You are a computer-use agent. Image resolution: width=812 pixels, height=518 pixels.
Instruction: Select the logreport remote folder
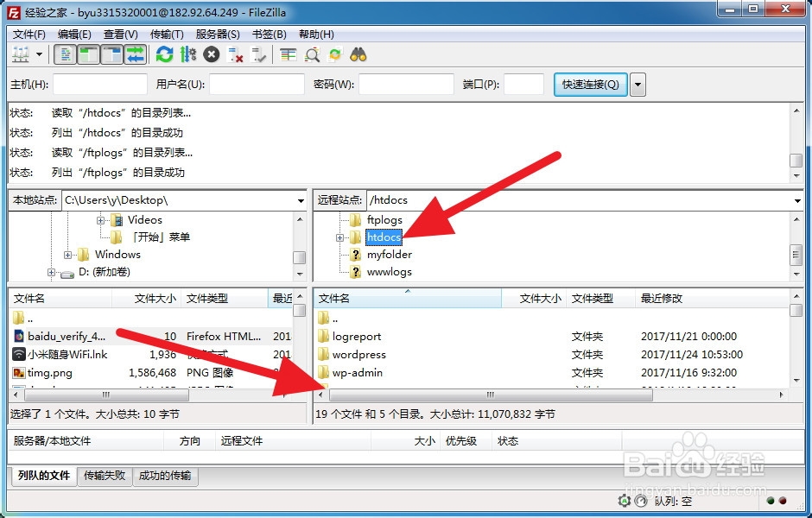tap(357, 337)
